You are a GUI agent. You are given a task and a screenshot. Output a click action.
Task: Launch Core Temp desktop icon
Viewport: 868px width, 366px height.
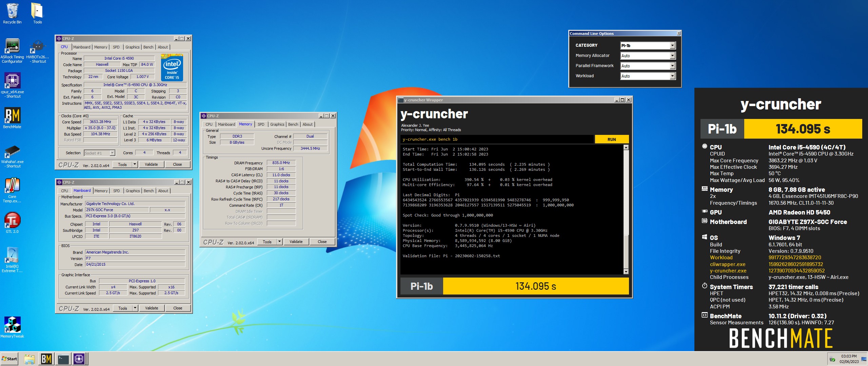coord(12,190)
